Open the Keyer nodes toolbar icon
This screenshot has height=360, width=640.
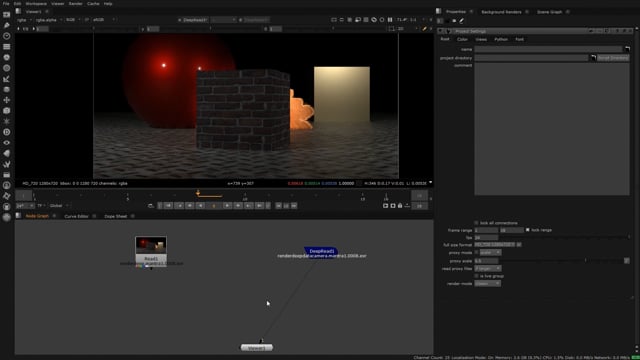(7, 79)
